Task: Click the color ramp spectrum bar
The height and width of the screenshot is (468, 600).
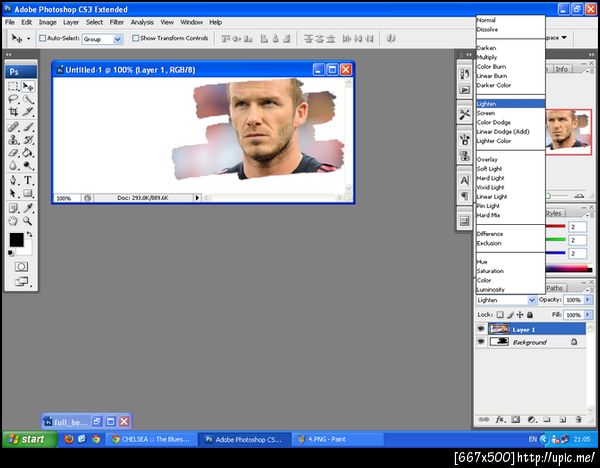Action: point(568,269)
